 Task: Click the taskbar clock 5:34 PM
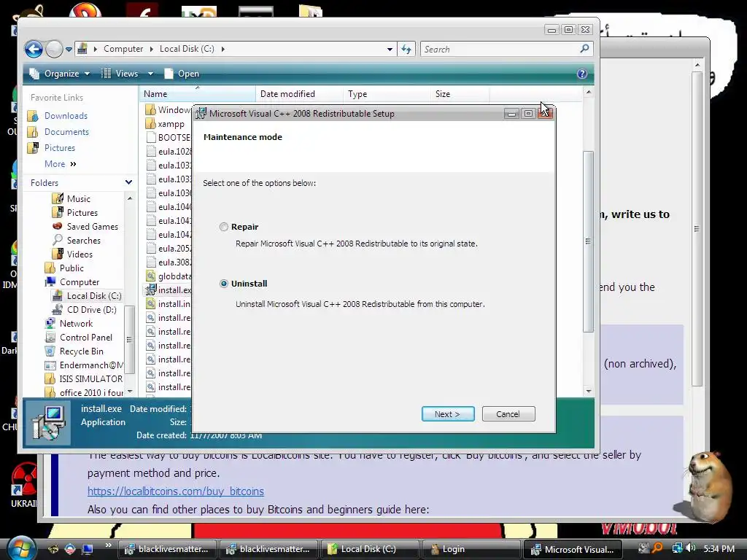[719, 548]
